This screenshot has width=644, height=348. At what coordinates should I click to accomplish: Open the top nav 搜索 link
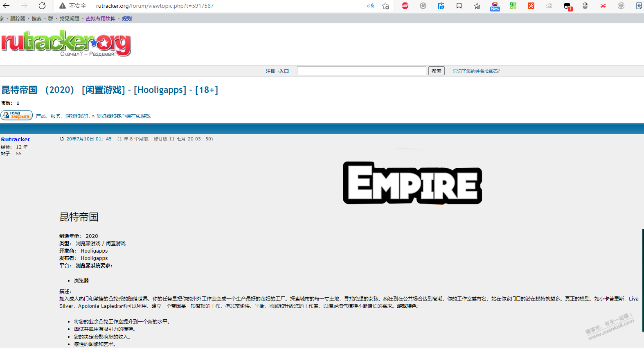37,19
